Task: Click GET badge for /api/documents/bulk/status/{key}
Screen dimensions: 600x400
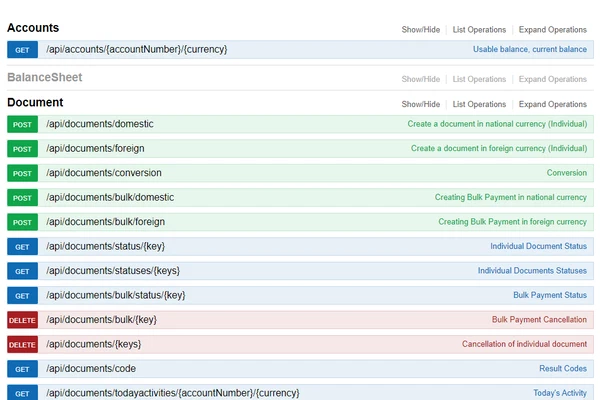Action: click(22, 296)
